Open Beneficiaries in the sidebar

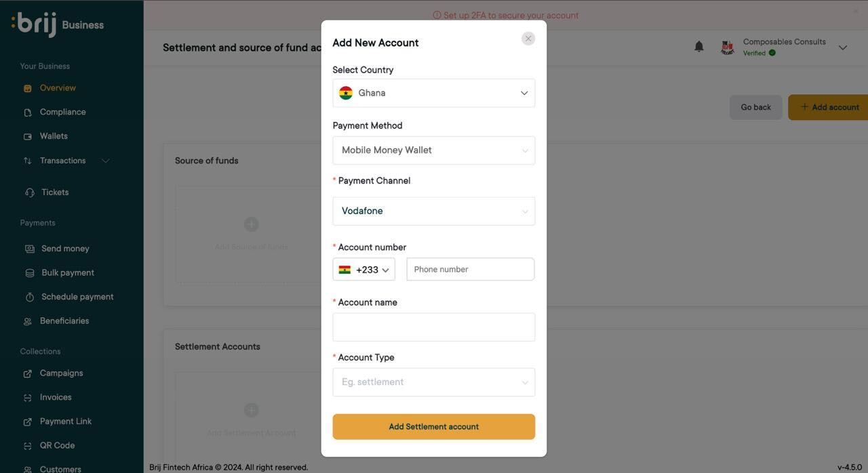pos(64,321)
